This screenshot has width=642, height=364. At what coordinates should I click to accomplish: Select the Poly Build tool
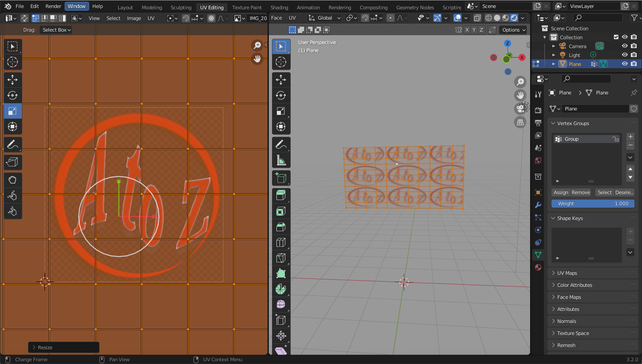point(281,274)
